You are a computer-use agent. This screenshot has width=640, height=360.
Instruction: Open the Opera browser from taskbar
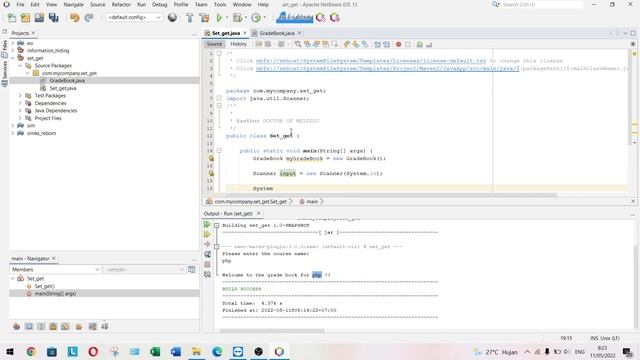[93, 351]
